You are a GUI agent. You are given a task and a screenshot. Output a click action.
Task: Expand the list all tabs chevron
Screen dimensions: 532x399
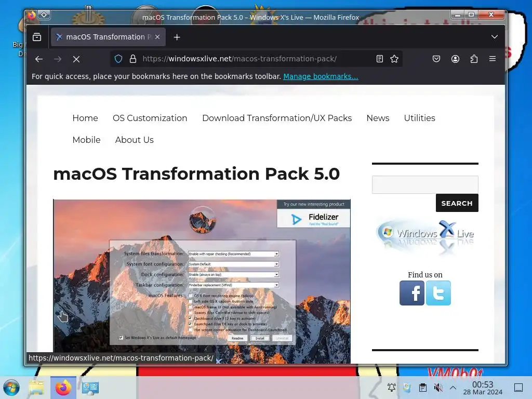coord(495,37)
